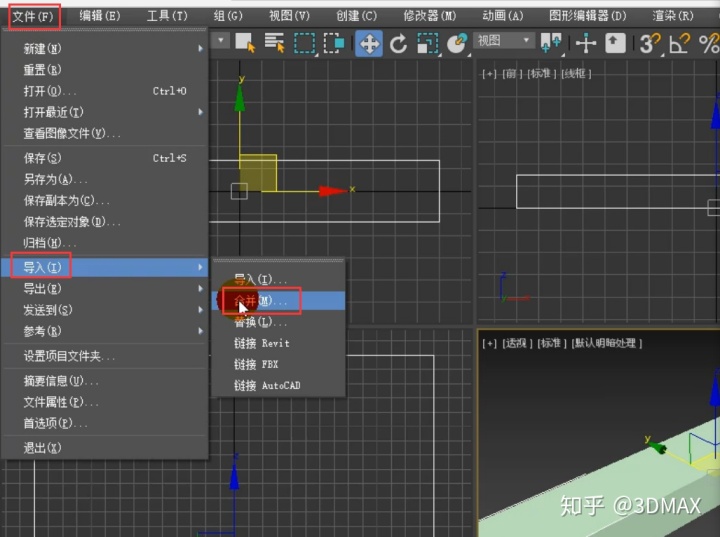Screen dimensions: 720x537
Task: Click front viewport [+] label
Action: [x=489, y=73]
